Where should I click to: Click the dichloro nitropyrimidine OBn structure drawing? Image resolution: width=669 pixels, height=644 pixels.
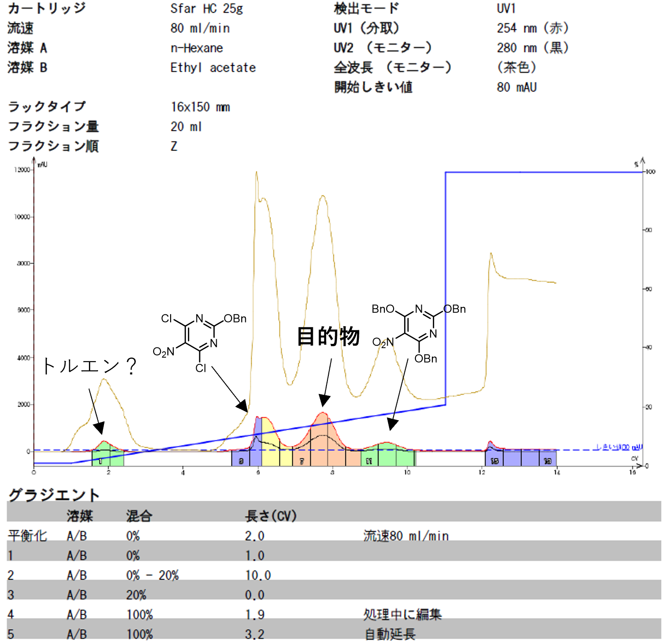click(200, 343)
